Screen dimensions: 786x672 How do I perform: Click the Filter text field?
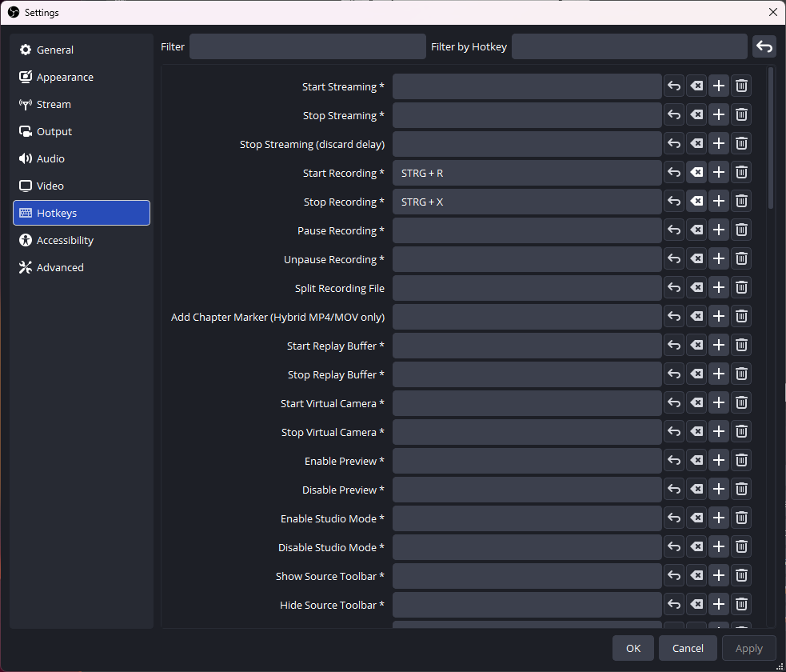point(307,46)
